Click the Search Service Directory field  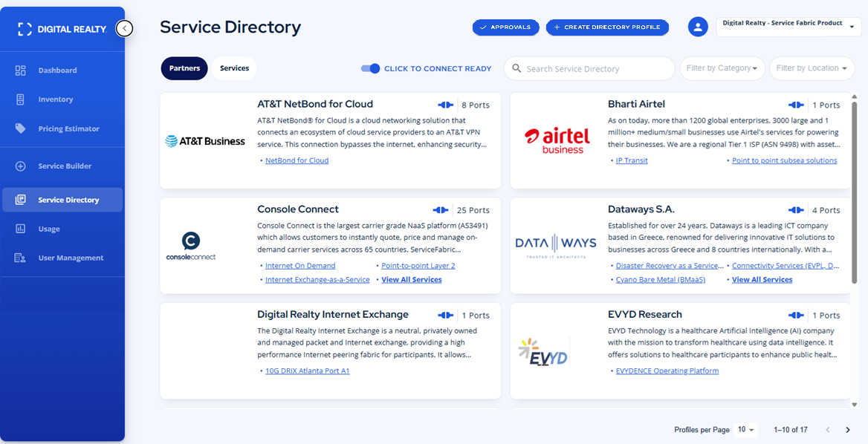[x=589, y=68]
